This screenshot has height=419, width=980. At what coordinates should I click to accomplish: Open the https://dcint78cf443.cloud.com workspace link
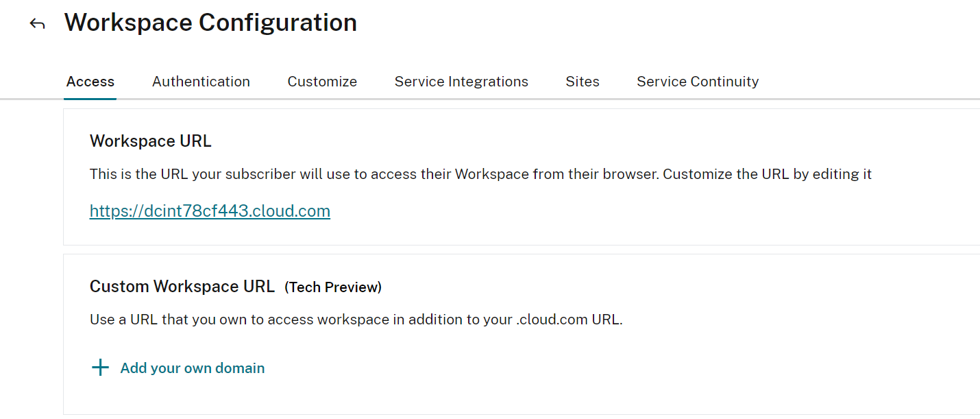click(x=210, y=211)
